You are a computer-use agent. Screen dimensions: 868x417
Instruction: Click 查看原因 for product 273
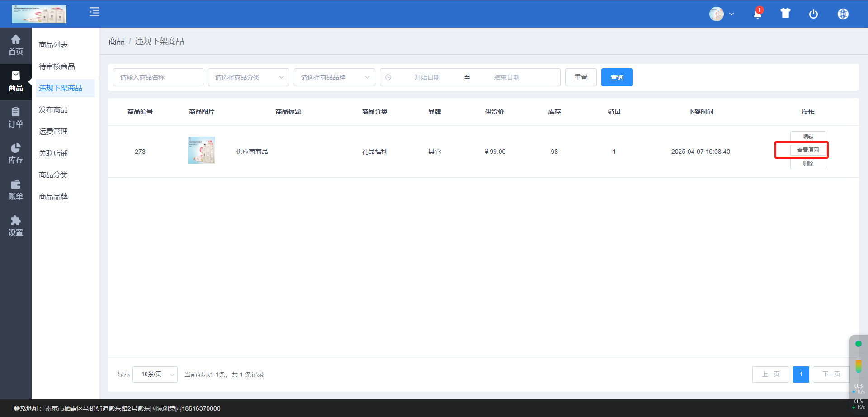click(808, 150)
